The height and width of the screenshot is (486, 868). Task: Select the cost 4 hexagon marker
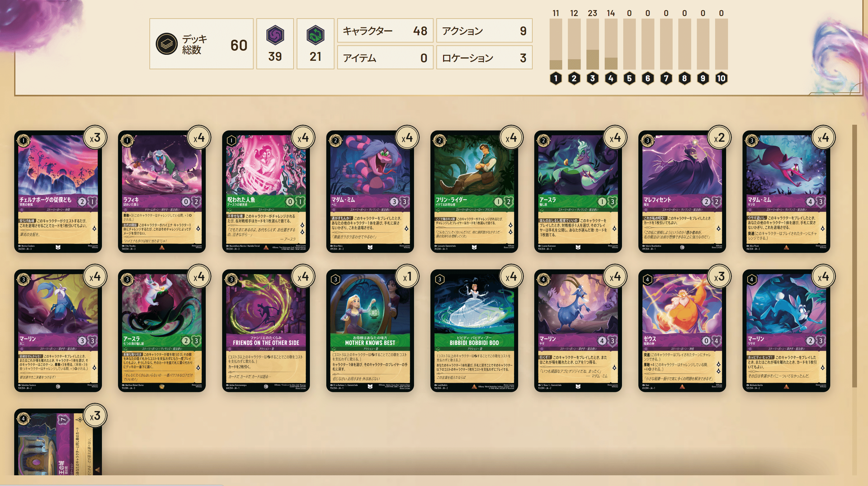(611, 78)
